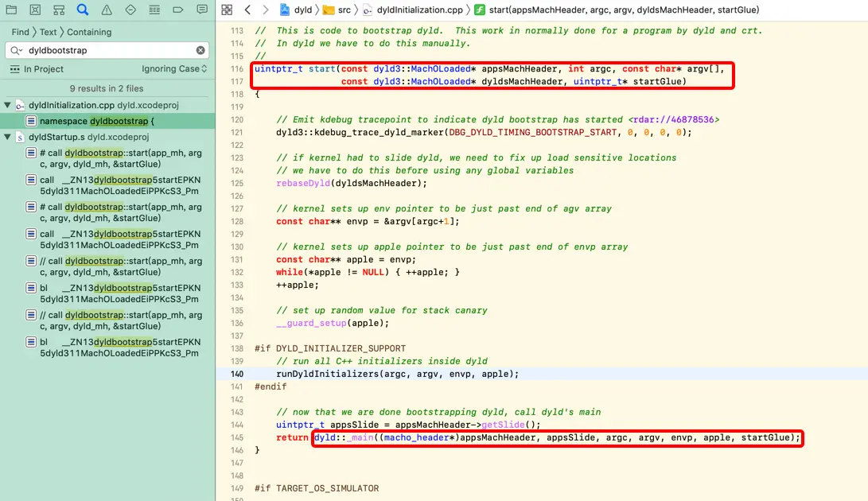Click in the dyldbootstrap search field
868x501 pixels.
pos(108,50)
